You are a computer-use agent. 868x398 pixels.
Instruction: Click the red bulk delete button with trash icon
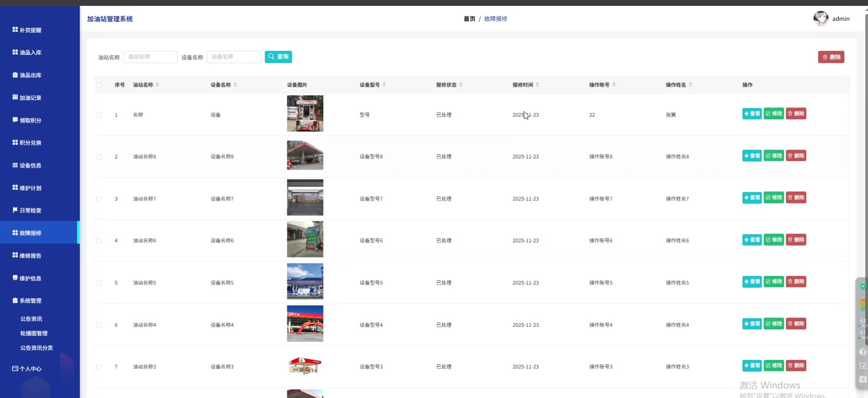[831, 57]
